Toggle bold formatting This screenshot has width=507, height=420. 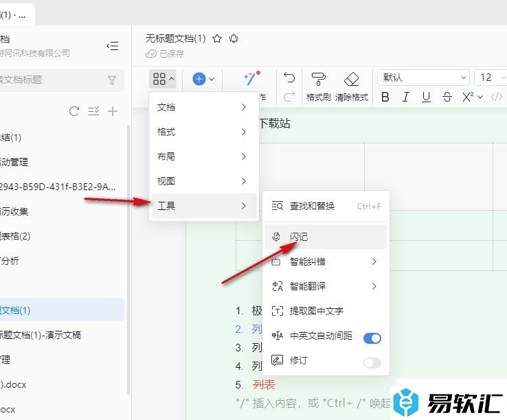(x=385, y=97)
